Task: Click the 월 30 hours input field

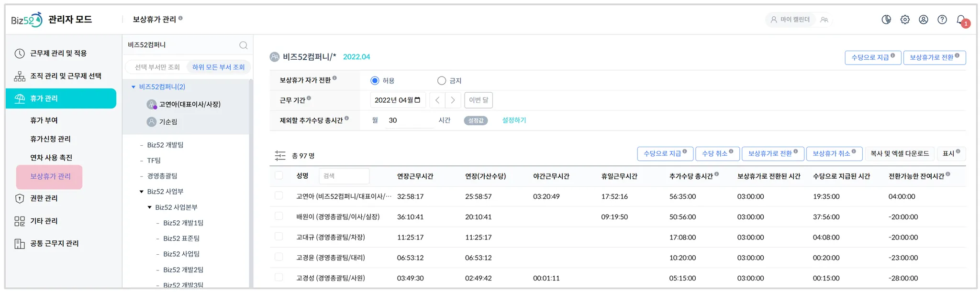Action: 410,120
